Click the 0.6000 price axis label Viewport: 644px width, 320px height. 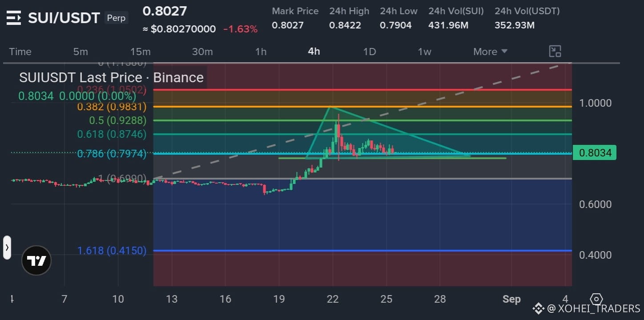click(596, 204)
